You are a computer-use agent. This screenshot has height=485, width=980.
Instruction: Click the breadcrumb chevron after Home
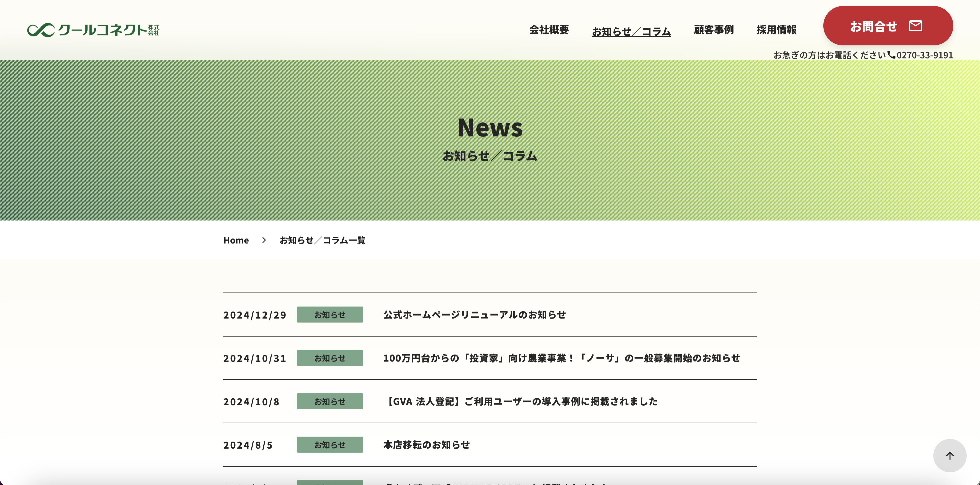tap(264, 240)
